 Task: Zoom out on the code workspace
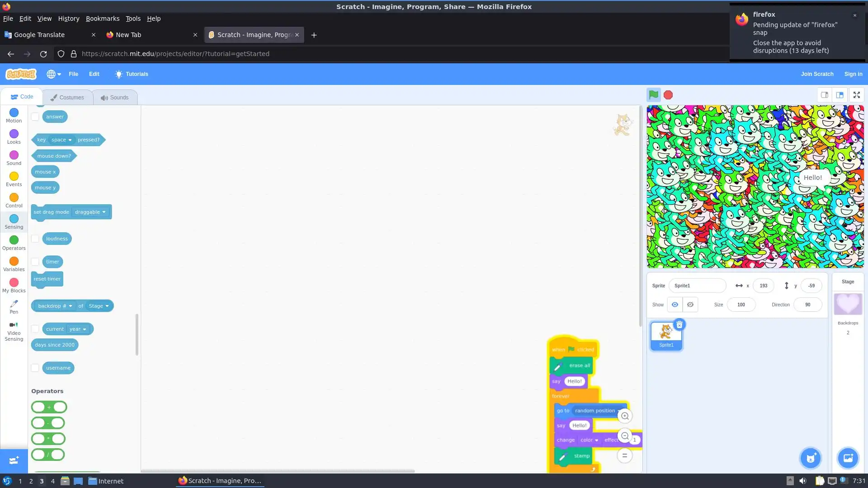(625, 436)
